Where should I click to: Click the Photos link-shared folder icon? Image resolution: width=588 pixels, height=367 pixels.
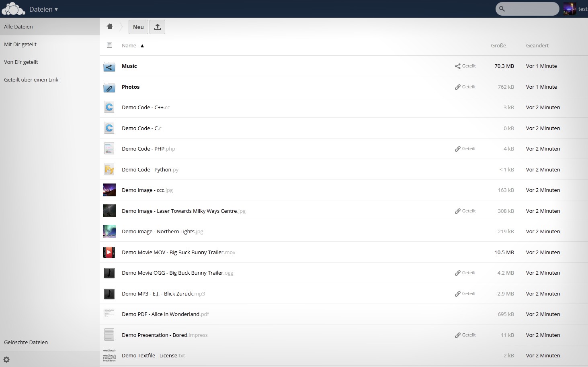click(109, 87)
